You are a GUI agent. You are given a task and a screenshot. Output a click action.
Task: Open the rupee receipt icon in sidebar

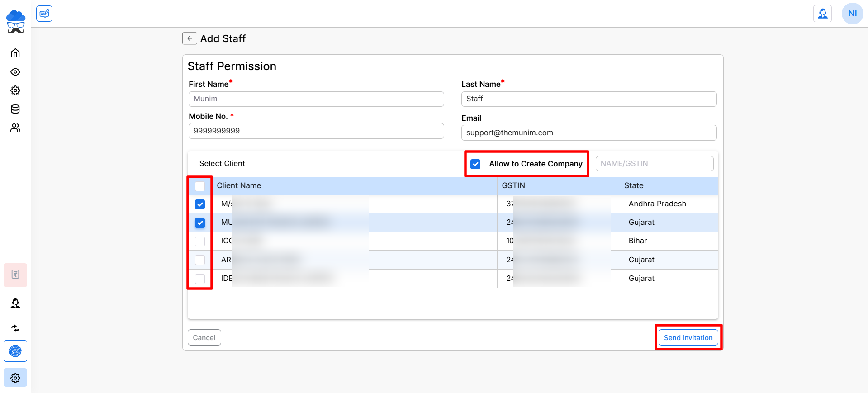15,275
